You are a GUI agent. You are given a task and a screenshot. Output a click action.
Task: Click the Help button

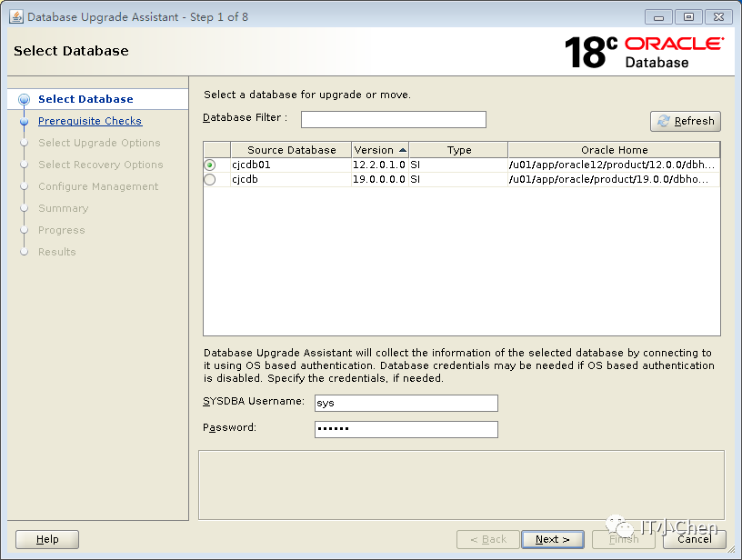[x=47, y=539]
